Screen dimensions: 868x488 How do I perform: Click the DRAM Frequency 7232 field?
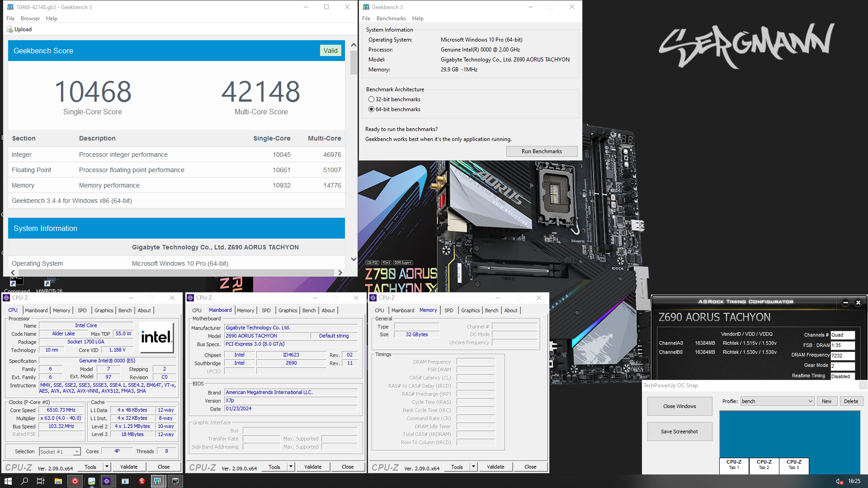pos(843,355)
